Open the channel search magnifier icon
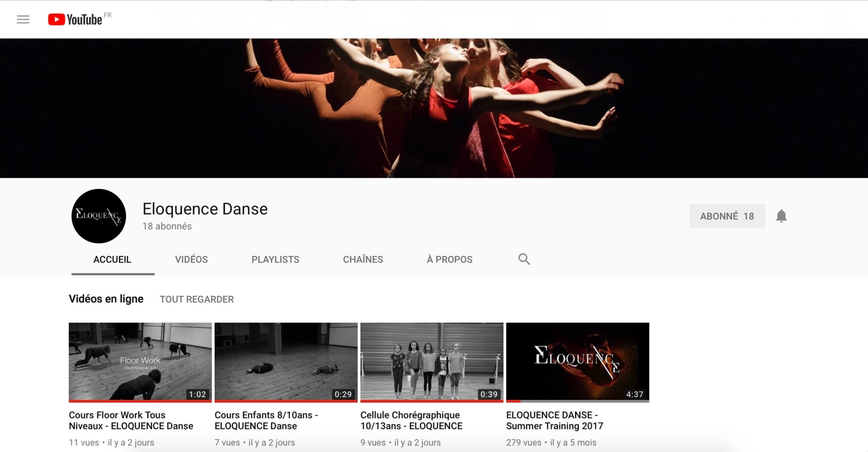 (x=524, y=259)
